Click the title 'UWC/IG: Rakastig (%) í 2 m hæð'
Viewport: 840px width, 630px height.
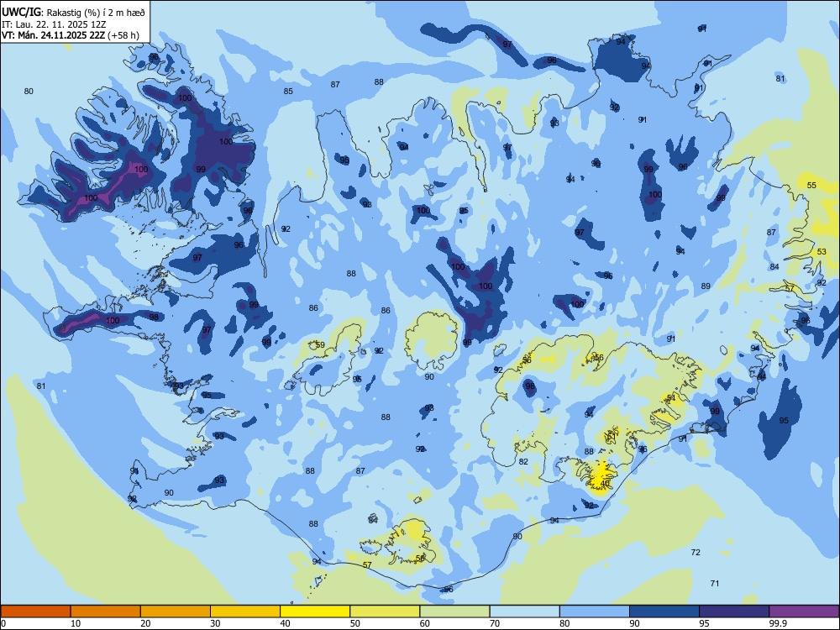pyautogui.click(x=73, y=13)
